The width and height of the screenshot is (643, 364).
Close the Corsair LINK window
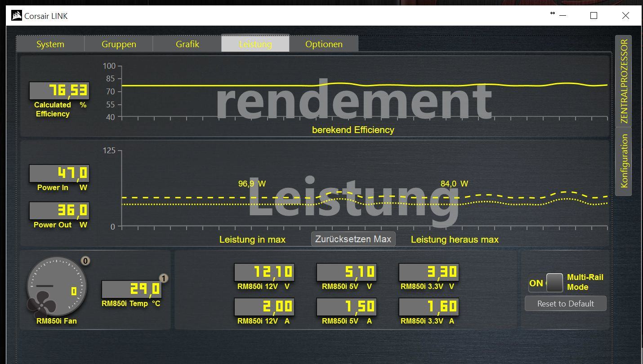[x=625, y=16]
